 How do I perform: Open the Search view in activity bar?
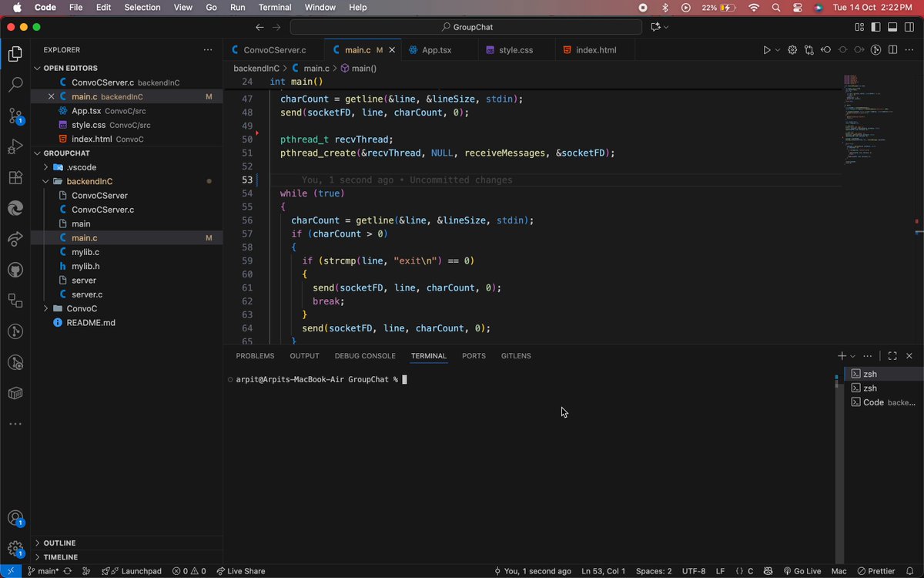click(15, 85)
